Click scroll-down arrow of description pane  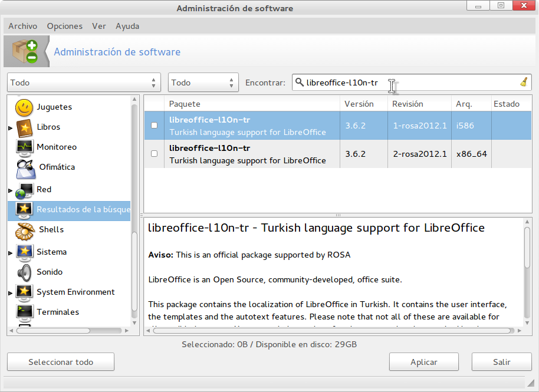[527, 323]
